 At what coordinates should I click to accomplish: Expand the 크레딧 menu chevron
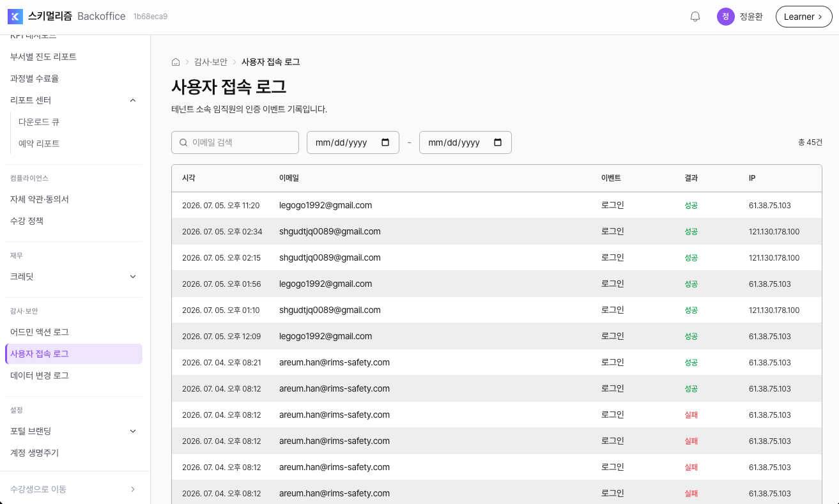[133, 277]
